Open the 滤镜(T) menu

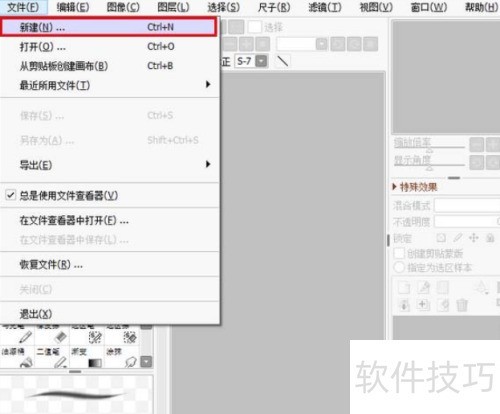point(325,7)
